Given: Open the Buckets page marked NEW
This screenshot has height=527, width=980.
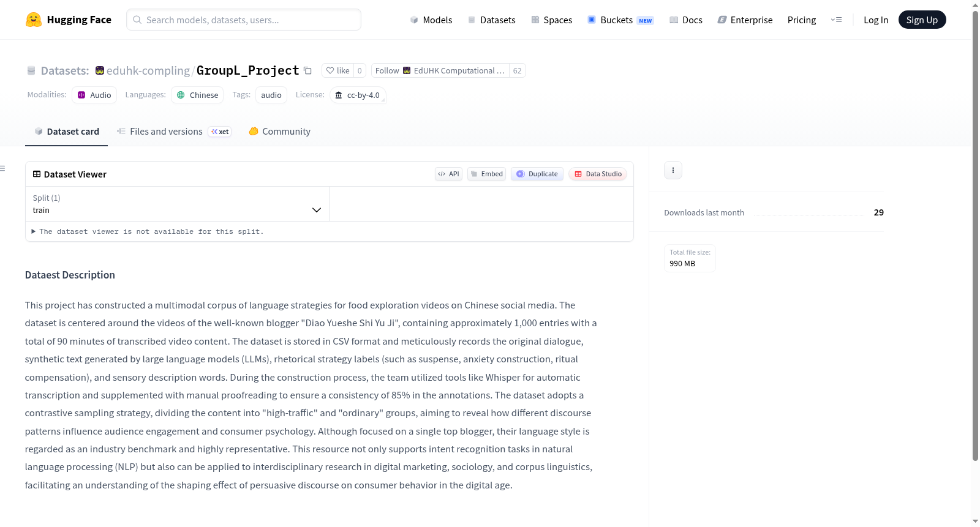Looking at the screenshot, I should point(620,20).
